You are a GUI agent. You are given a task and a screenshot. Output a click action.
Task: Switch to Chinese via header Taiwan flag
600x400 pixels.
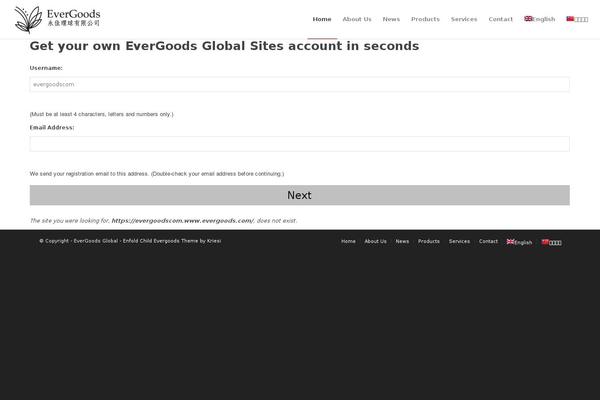[577, 19]
